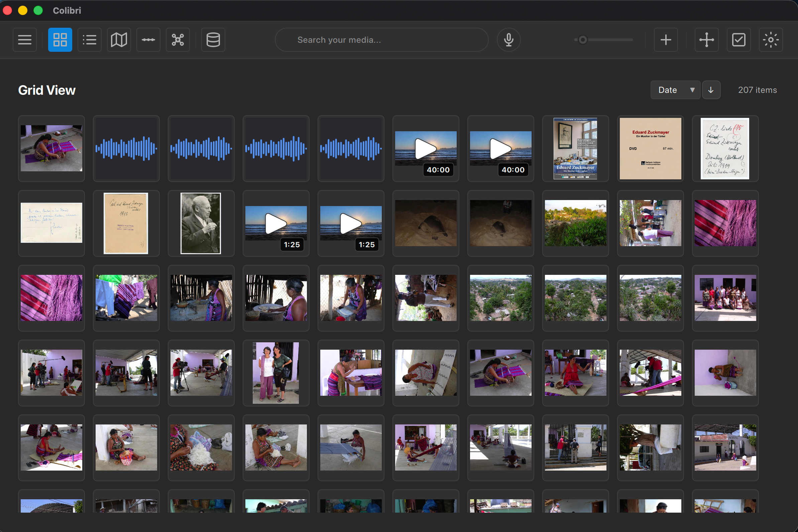Open the first audio waveform item
This screenshot has height=532, width=798.
click(126, 148)
